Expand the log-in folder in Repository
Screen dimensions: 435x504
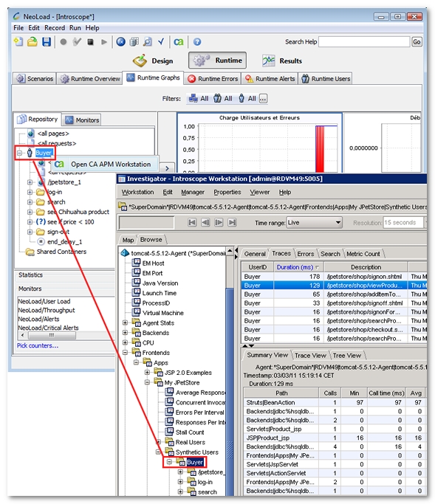[30, 192]
